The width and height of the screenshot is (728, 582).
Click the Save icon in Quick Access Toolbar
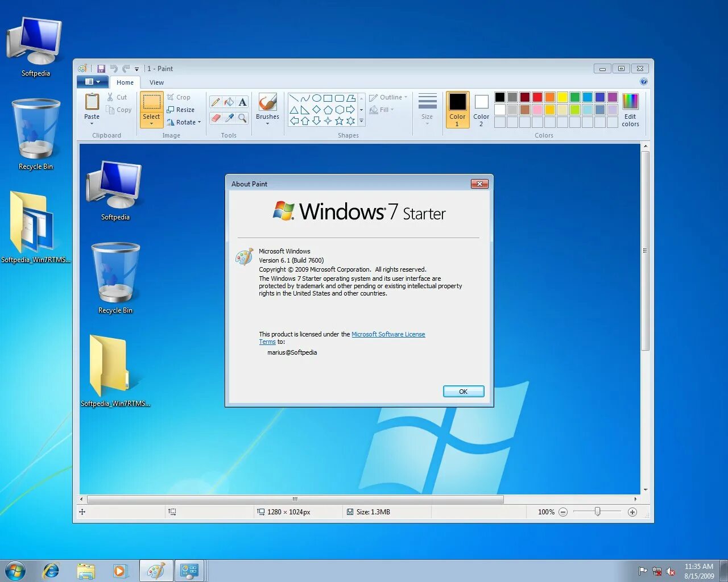tap(101, 69)
